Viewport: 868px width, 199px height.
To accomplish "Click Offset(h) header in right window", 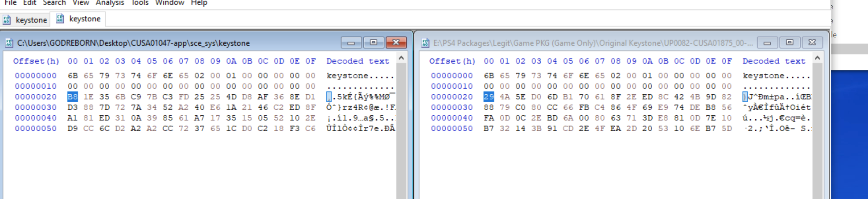I will [452, 61].
